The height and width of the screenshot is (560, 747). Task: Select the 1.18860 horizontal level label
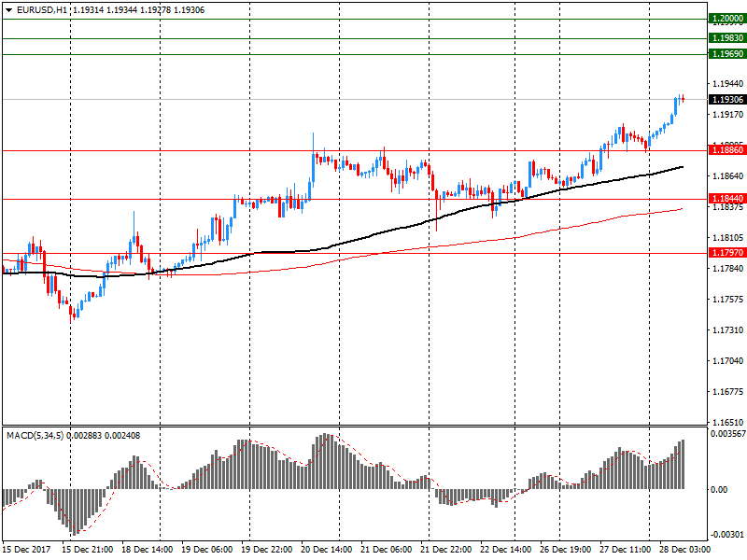[726, 149]
